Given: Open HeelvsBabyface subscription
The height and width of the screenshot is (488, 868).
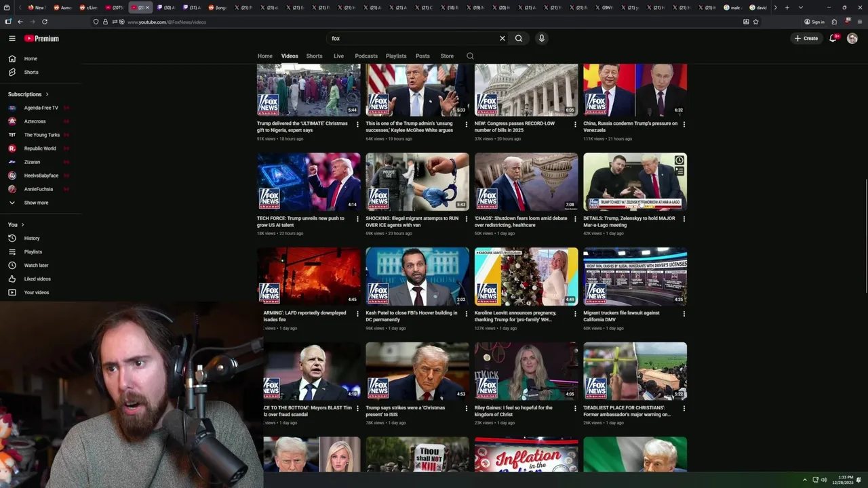Looking at the screenshot, I should tap(41, 176).
